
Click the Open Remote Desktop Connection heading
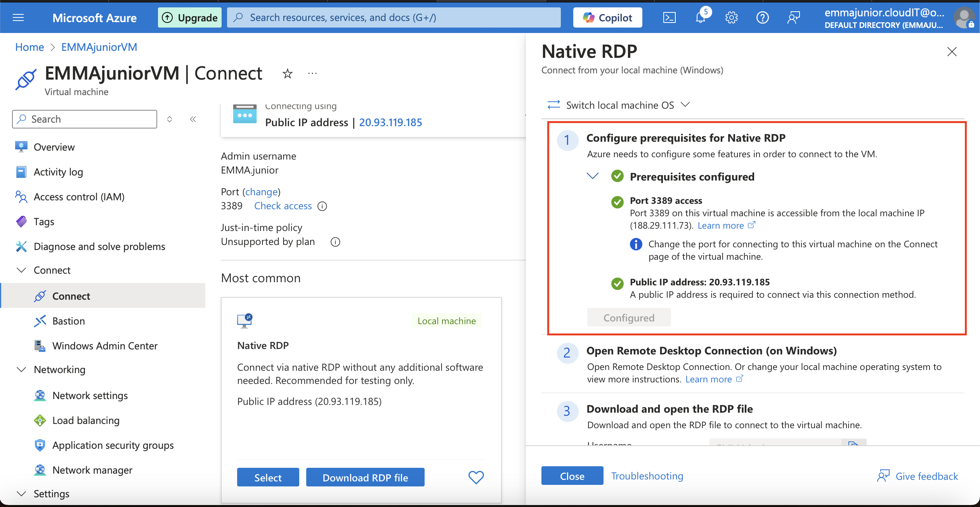[x=711, y=351]
